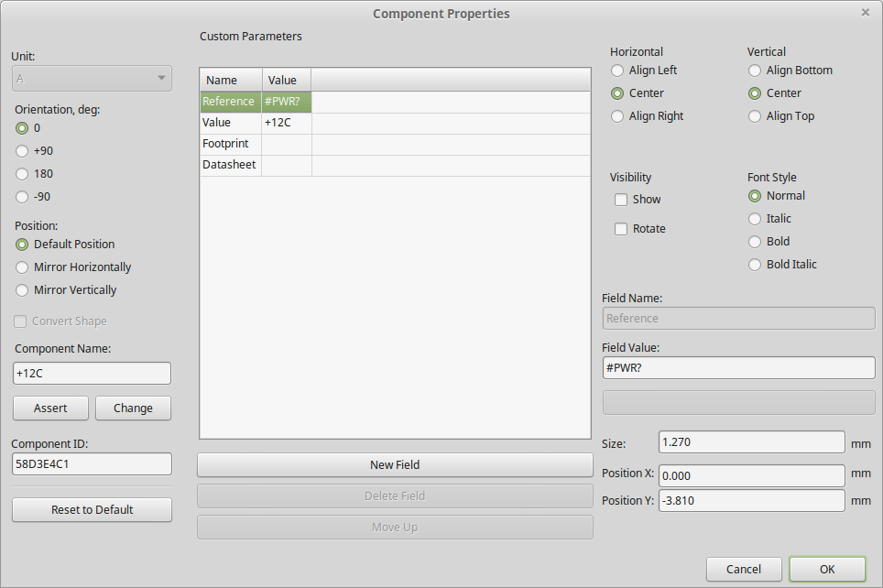Select the Footprint row in table
883x588 pixels.
coord(229,144)
